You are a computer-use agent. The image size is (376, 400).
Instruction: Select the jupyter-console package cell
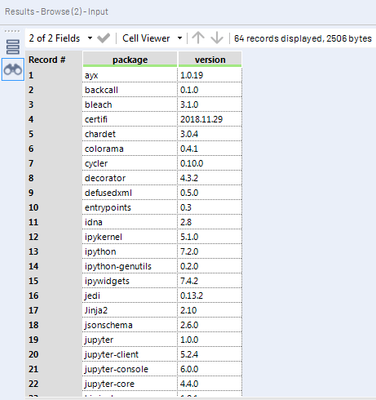point(130,369)
